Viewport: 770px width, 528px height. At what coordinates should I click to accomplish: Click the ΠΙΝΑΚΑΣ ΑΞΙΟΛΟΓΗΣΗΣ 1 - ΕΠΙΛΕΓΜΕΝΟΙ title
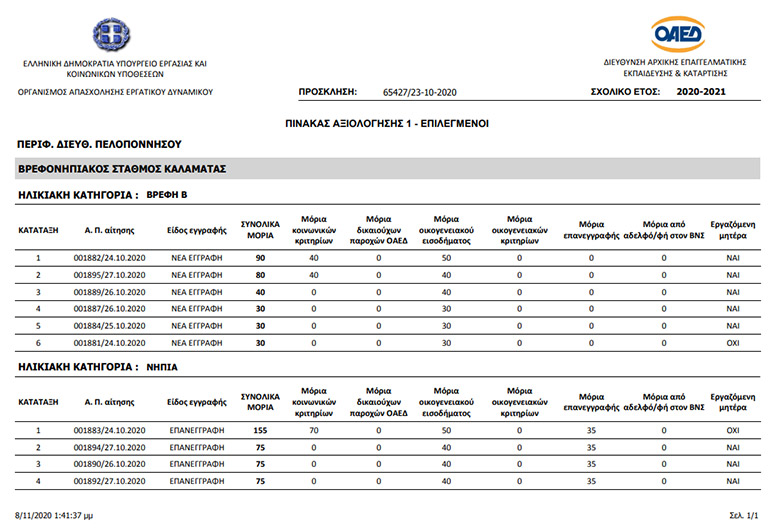pyautogui.click(x=387, y=124)
